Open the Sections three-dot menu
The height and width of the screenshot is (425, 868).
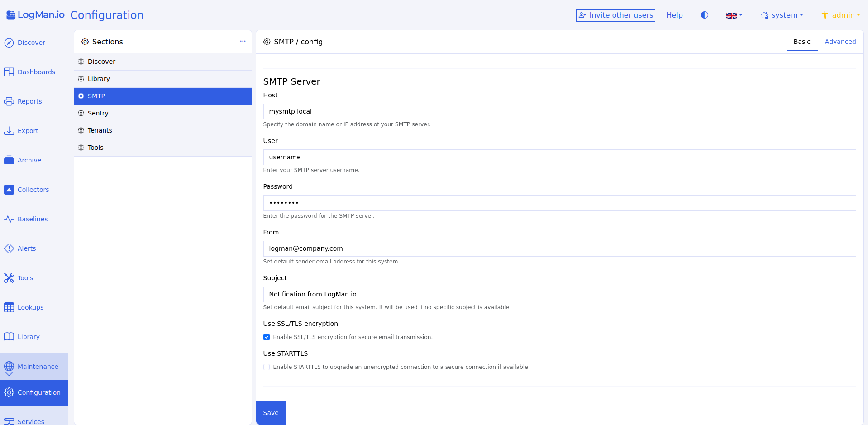(243, 41)
